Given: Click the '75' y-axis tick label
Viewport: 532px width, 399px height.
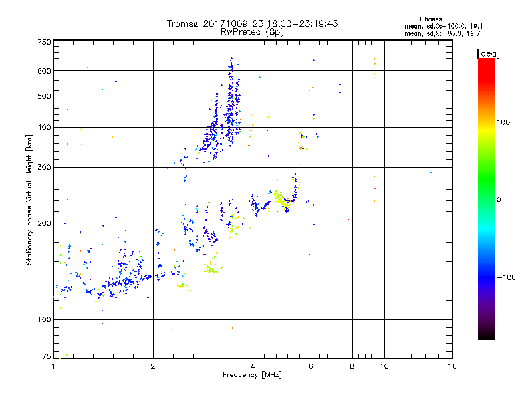Looking at the screenshot, I should point(46,356).
